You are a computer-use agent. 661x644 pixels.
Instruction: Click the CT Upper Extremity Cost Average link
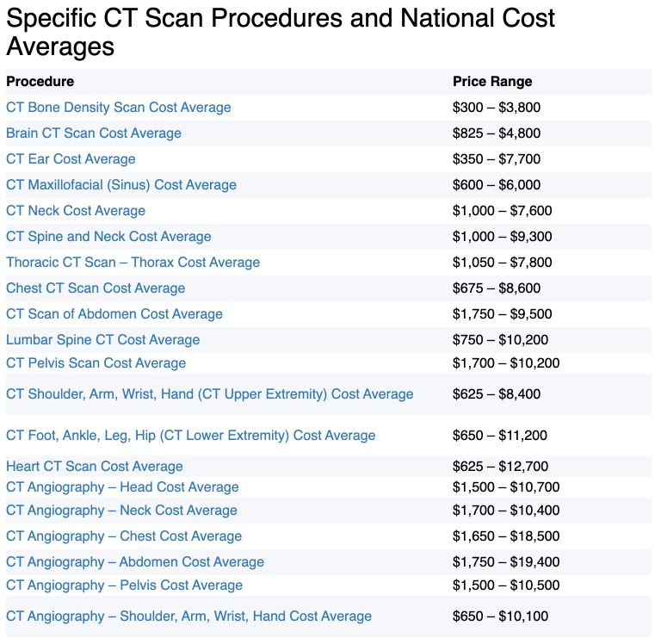click(209, 394)
